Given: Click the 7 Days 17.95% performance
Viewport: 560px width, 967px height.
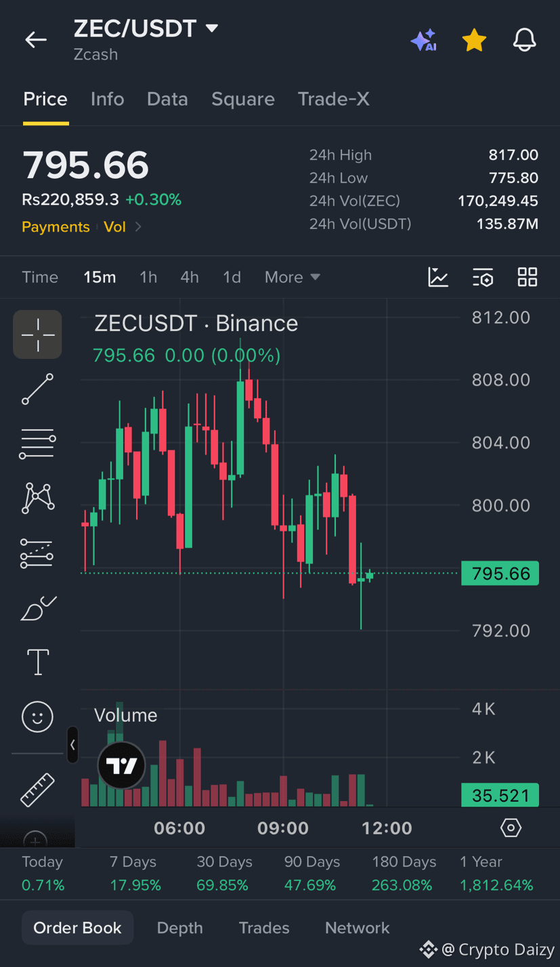Looking at the screenshot, I should pos(135,874).
